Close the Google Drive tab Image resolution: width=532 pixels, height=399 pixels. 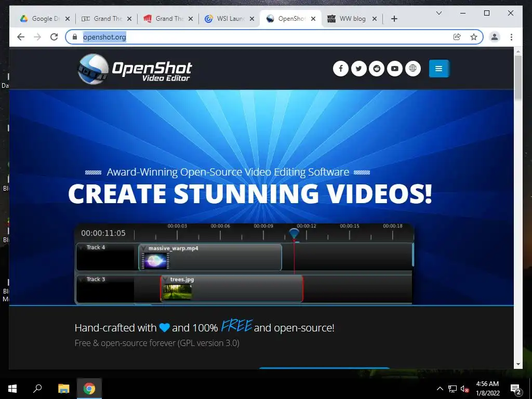(x=68, y=19)
